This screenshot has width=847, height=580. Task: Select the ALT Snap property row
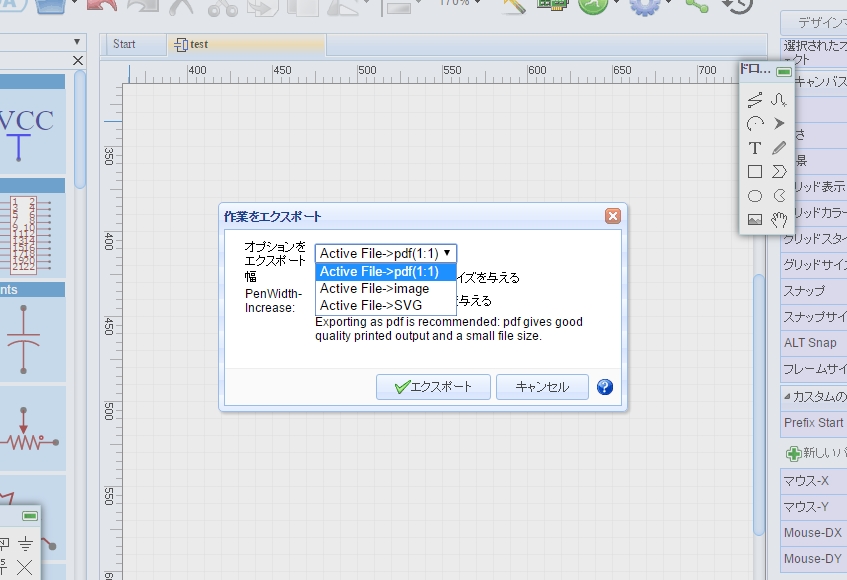click(814, 343)
